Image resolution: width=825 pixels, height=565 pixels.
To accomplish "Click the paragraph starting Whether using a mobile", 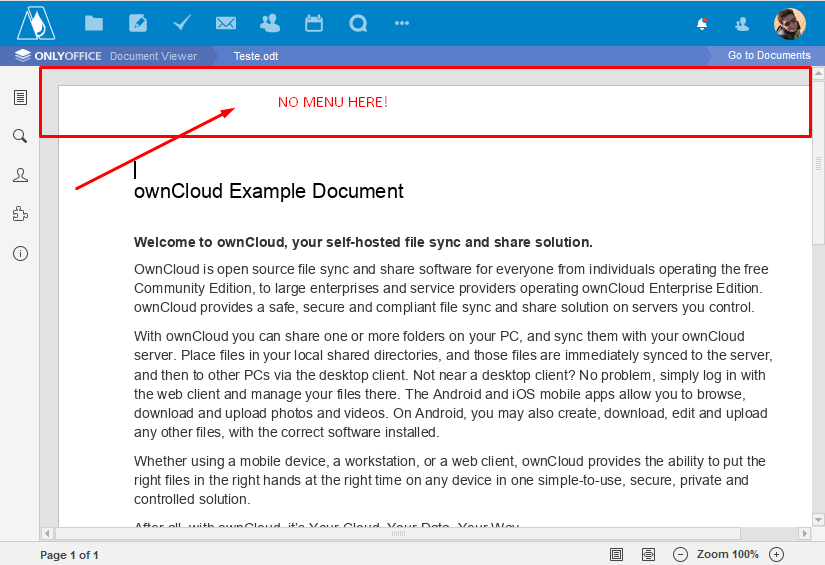I will [x=449, y=480].
